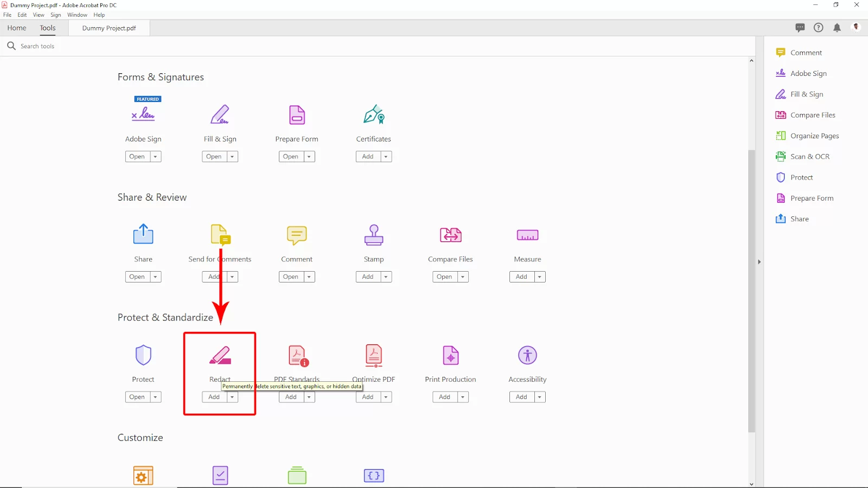Click the Open button under Comment

(x=291, y=277)
